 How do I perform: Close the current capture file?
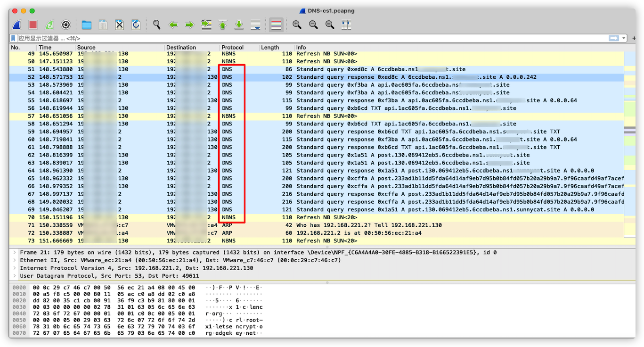coord(119,25)
